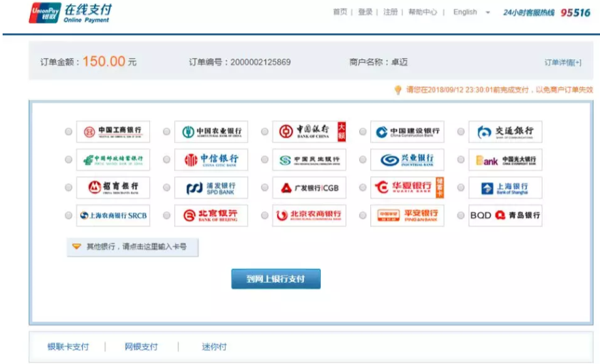Click the UnionPay Online Payment logo
600x364 pixels.
[x=70, y=13]
